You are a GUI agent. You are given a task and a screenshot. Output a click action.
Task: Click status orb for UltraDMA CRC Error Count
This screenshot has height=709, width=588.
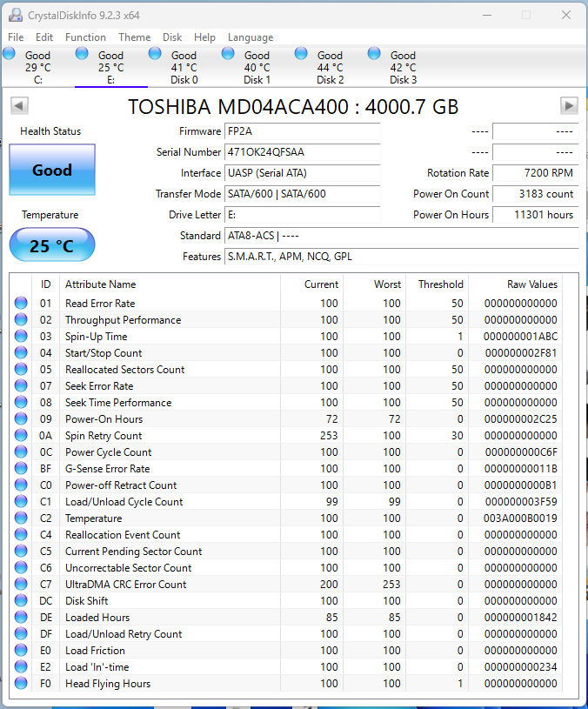[21, 585]
